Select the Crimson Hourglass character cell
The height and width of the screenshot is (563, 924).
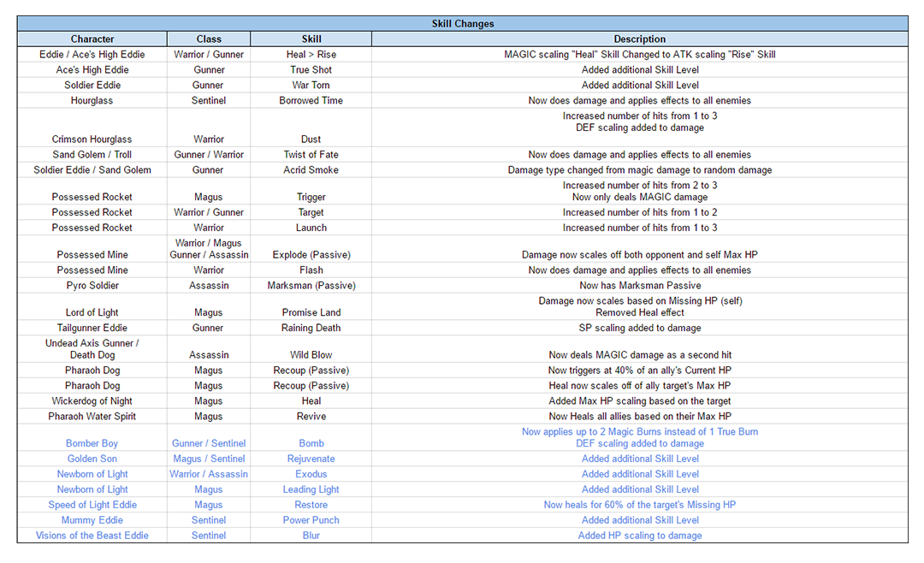[x=92, y=139]
